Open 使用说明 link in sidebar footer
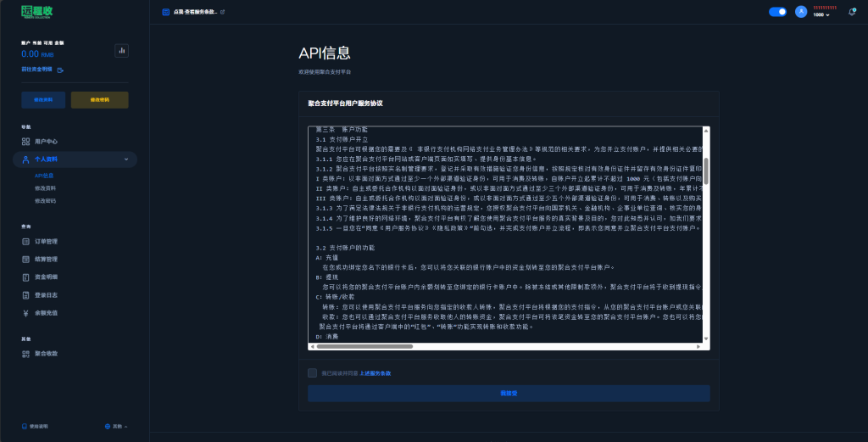This screenshot has width=868, height=442. pyautogui.click(x=38, y=427)
